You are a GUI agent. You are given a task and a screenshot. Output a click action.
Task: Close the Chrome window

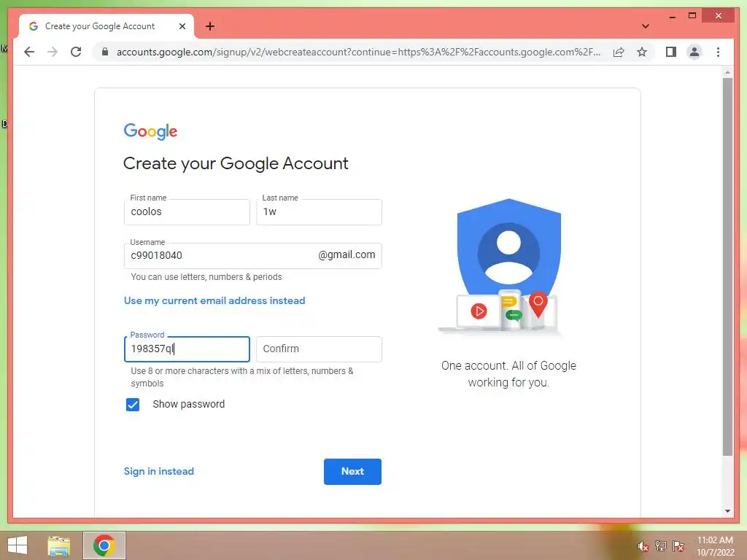click(719, 16)
